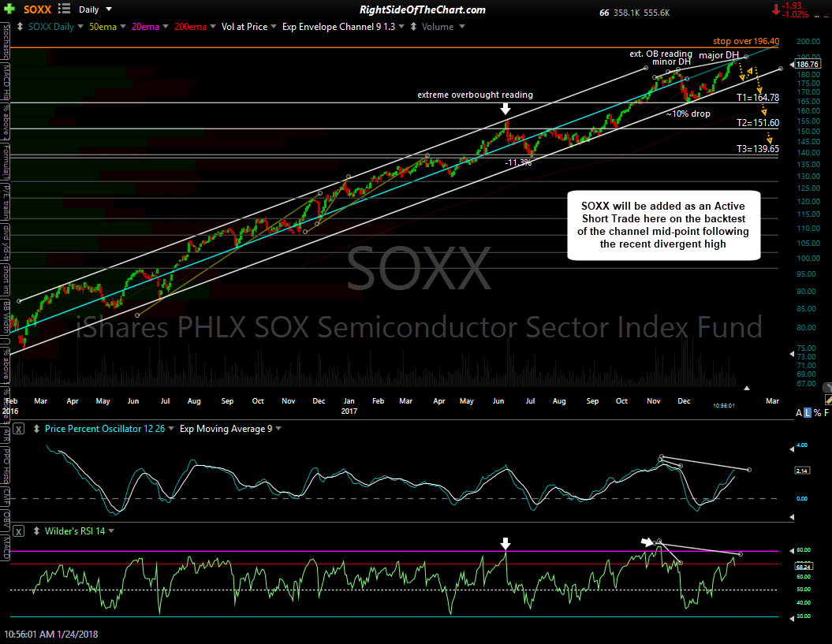Click the expand arrows on the Wilder's RSI panel
Image resolution: width=832 pixels, height=644 pixels.
(36, 530)
